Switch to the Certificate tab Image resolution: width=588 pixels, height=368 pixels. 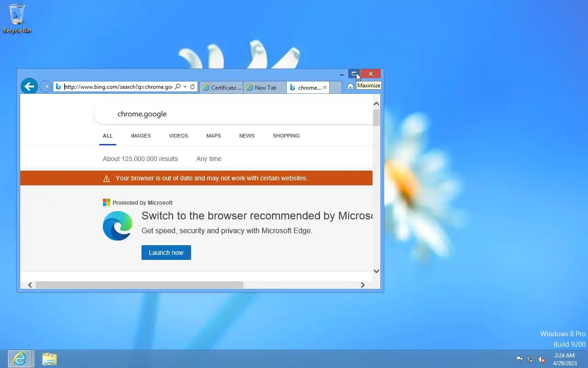[222, 87]
